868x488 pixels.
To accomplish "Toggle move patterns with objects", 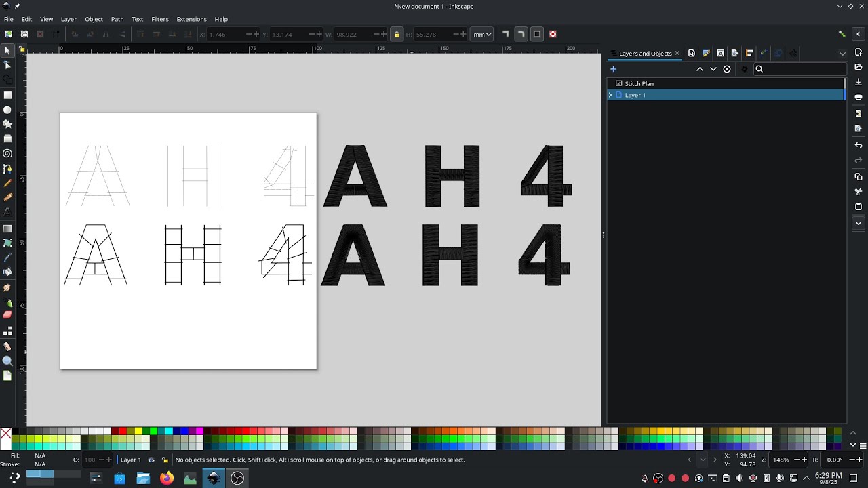I will click(x=553, y=34).
